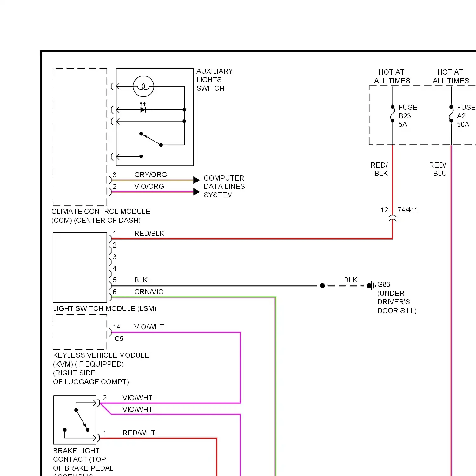This screenshot has width=476, height=476.
Task: Select VIO/WHT label at KVM pin 14
Action: tap(149, 327)
